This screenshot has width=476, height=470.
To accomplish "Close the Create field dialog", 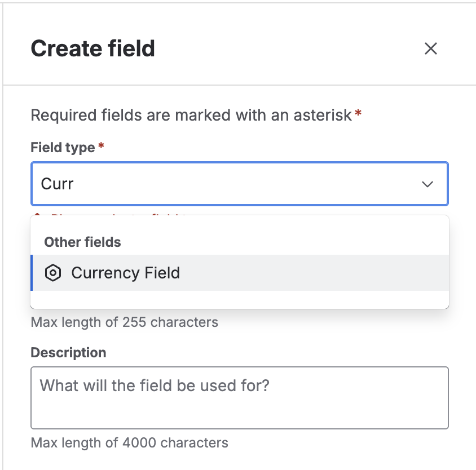I will coord(430,48).
